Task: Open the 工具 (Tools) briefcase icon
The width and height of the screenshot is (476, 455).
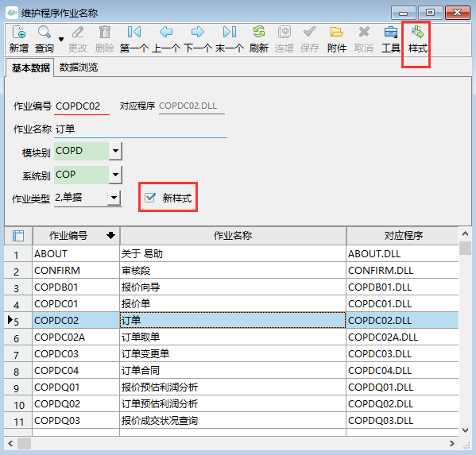Action: point(391,40)
